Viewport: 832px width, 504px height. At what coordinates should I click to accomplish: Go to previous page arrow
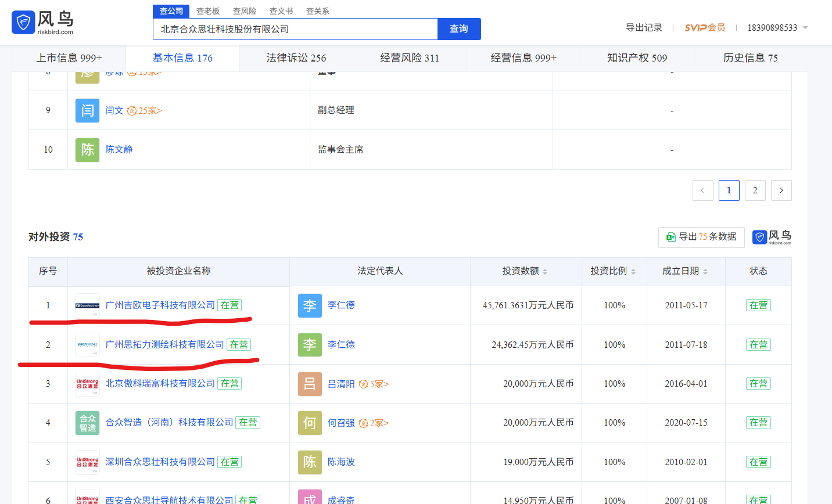coord(703,190)
